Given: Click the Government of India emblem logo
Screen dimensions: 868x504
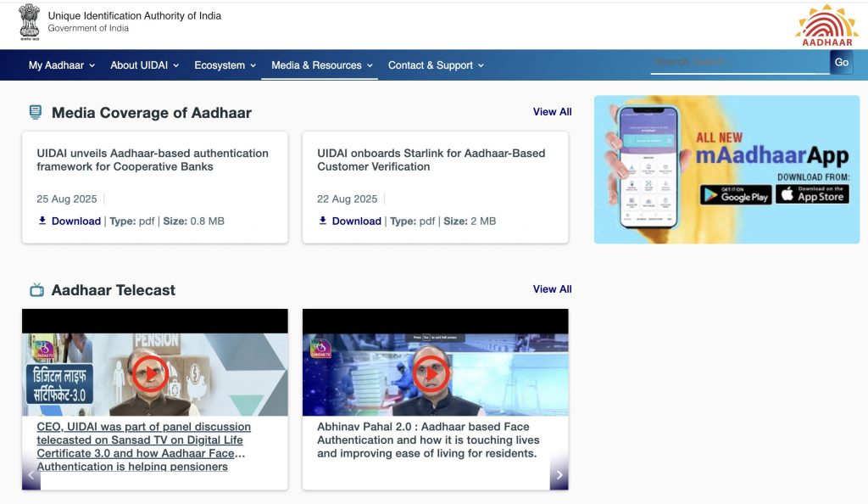Looking at the screenshot, I should [x=30, y=22].
